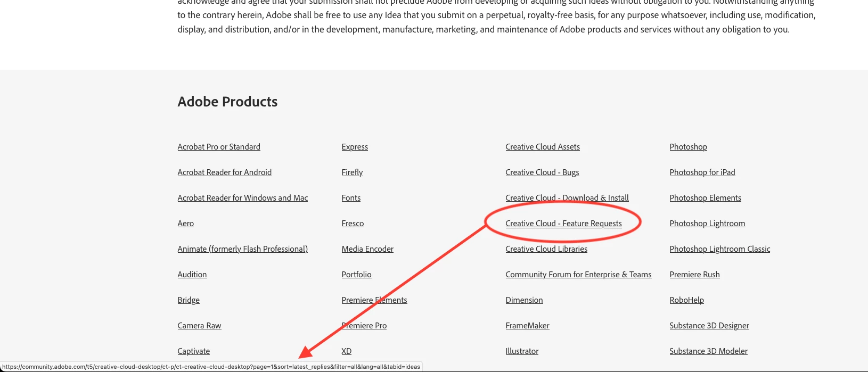
Task: Go to the Firefly link
Action: 352,172
